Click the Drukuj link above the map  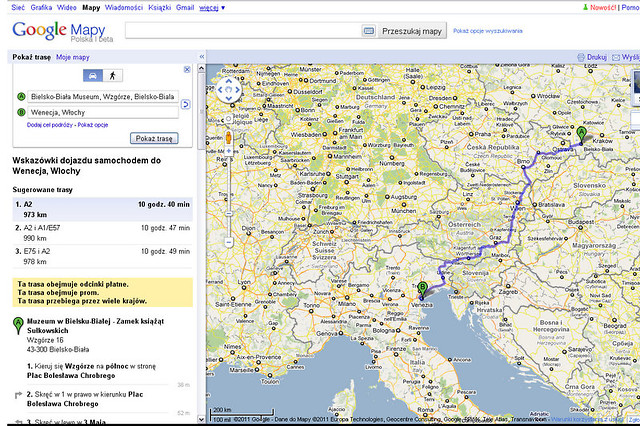tap(597, 58)
